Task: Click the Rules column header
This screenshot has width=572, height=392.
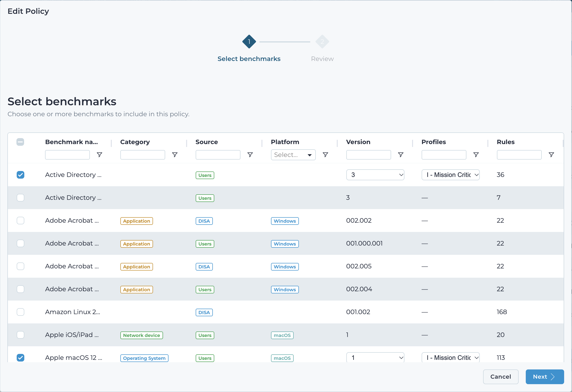Action: pyautogui.click(x=506, y=142)
